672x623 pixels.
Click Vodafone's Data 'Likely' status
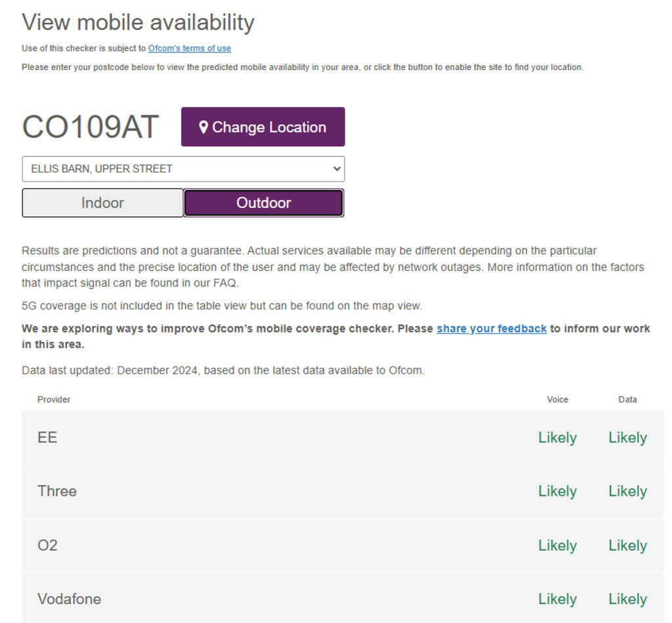click(627, 599)
